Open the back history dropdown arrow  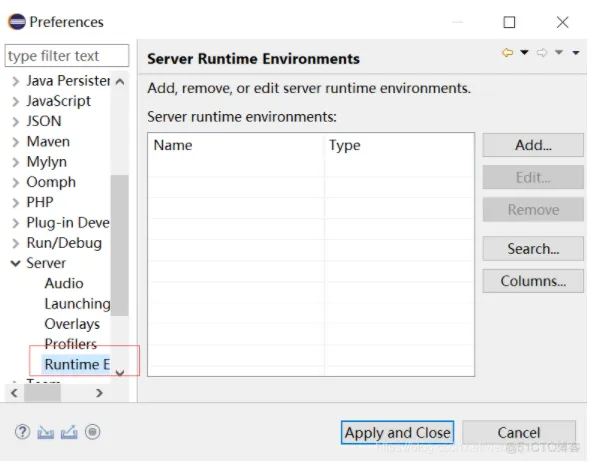[524, 53]
